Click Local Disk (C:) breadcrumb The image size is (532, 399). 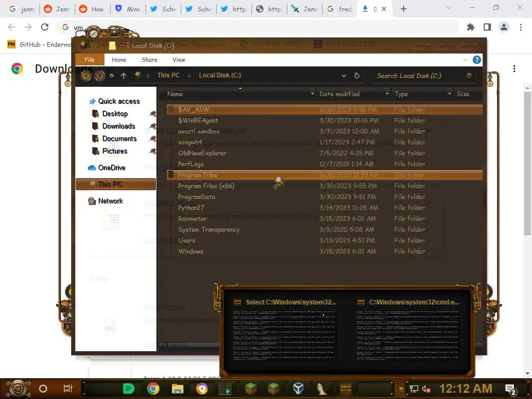(x=220, y=75)
